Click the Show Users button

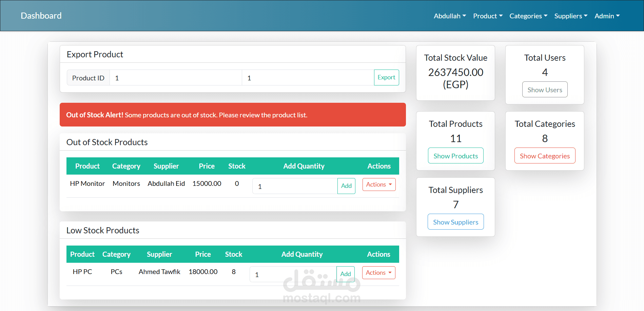click(x=545, y=90)
